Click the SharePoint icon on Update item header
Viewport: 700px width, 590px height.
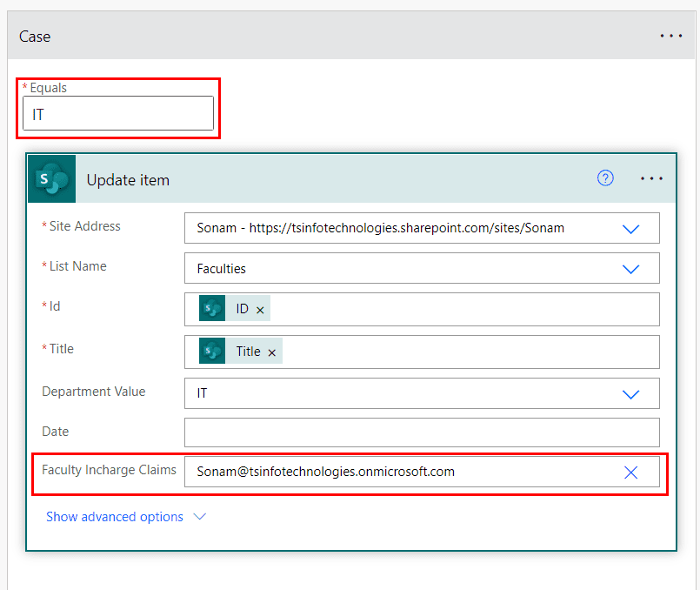coord(52,178)
